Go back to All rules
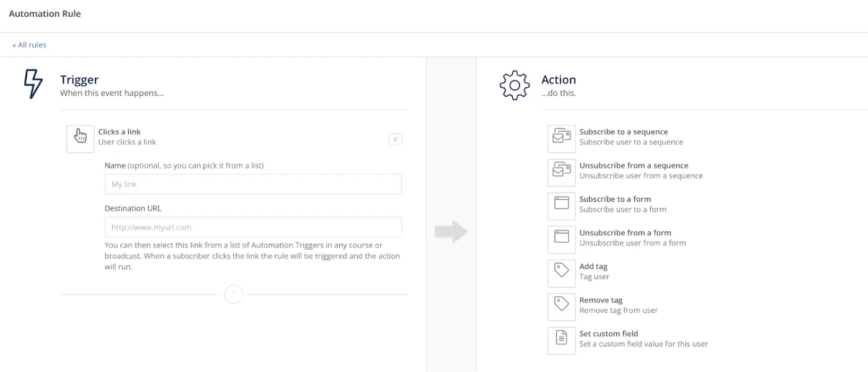 click(30, 45)
